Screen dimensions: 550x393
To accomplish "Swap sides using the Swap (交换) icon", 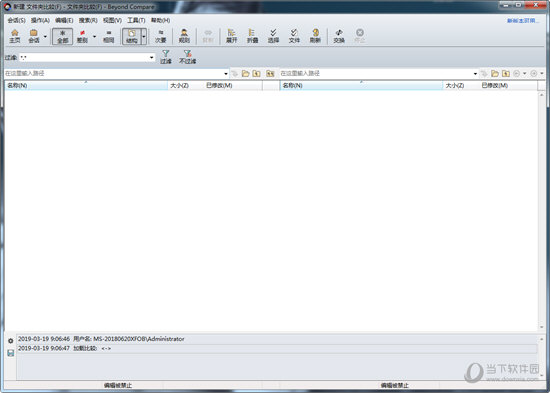I will click(339, 36).
